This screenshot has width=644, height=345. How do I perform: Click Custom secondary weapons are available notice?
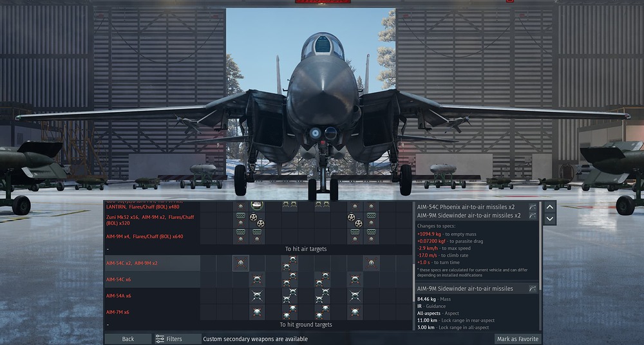click(x=255, y=339)
